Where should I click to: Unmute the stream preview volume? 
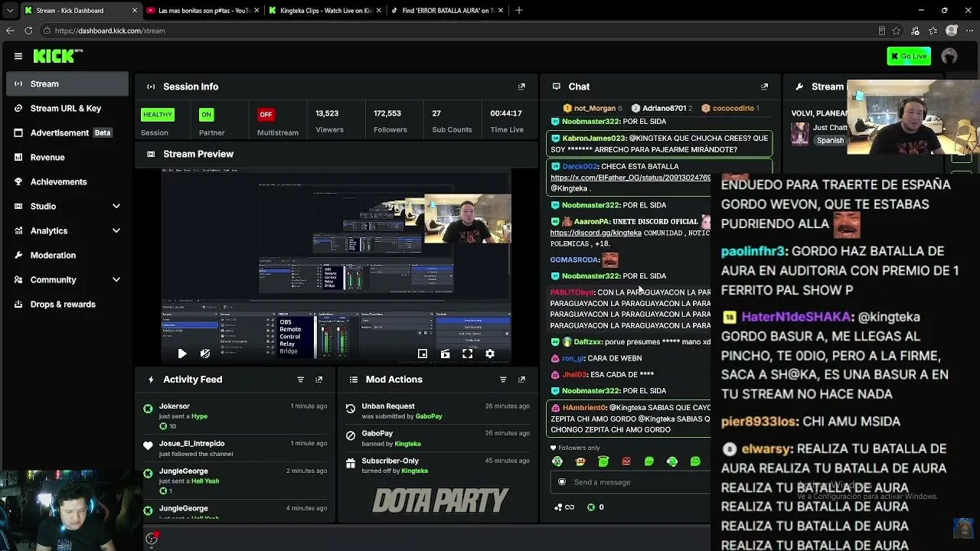tap(204, 354)
